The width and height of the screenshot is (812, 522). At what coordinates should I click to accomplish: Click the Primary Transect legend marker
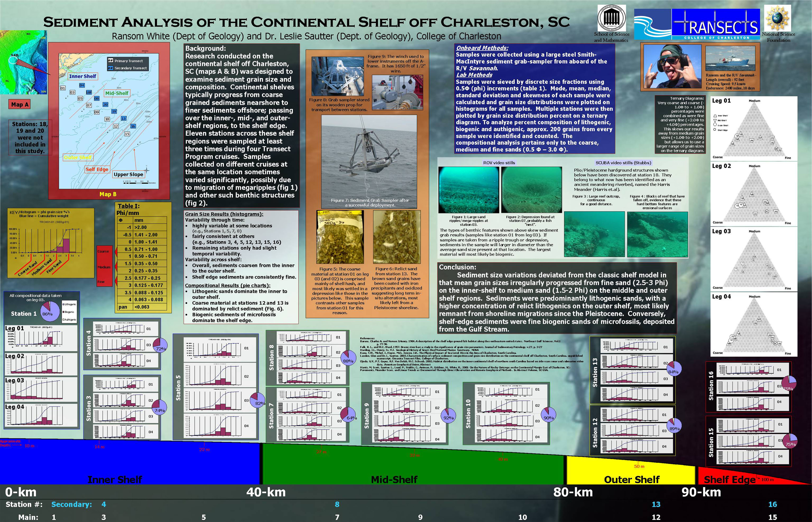pyautogui.click(x=110, y=61)
